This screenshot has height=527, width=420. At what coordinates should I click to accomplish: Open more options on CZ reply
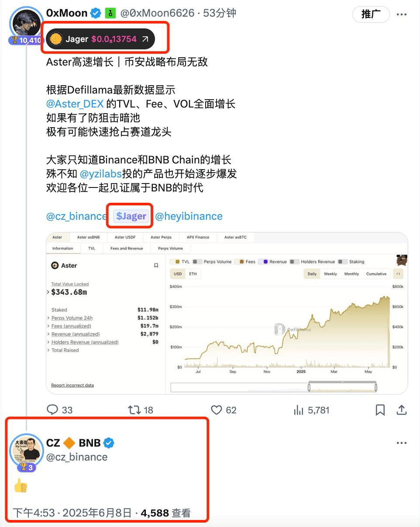402,443
